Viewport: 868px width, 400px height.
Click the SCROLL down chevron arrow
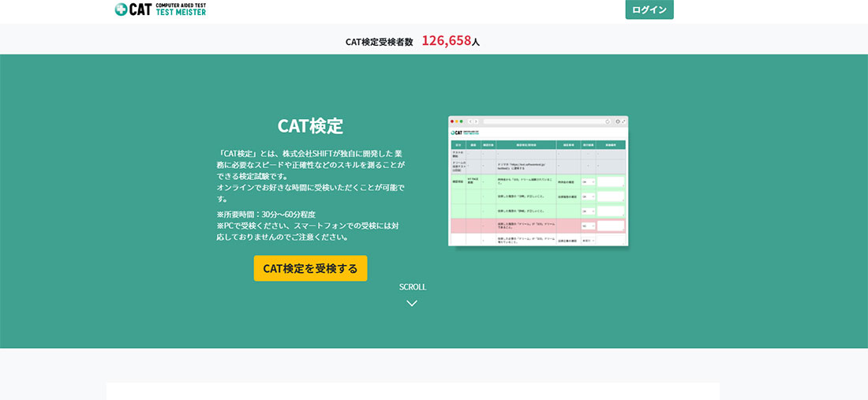[412, 303]
